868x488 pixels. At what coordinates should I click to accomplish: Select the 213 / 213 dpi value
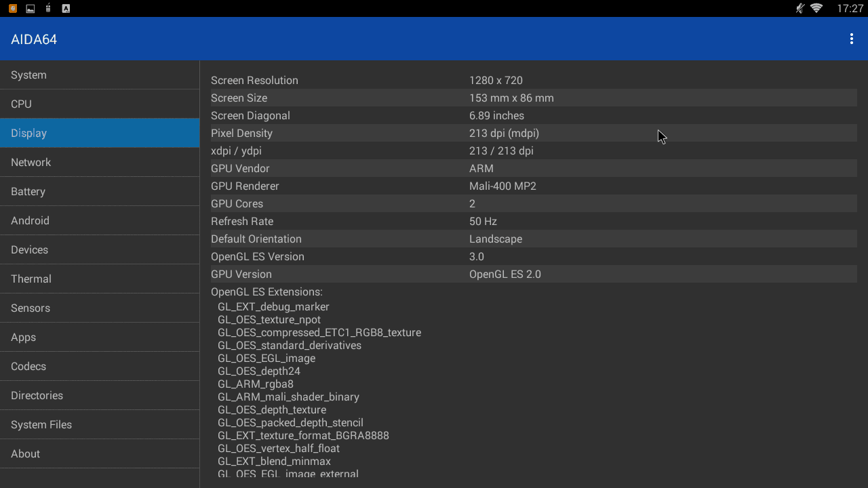(x=501, y=151)
